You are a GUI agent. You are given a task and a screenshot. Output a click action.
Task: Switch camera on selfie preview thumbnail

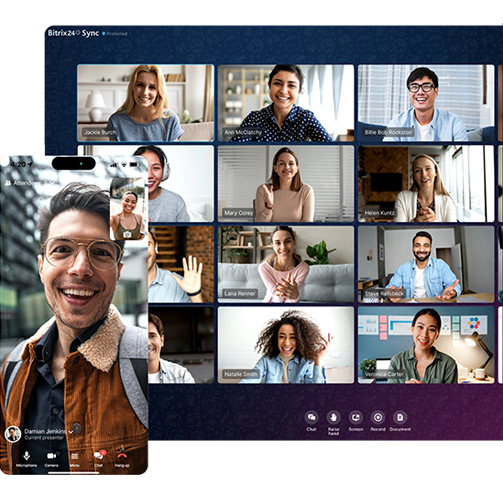(127, 234)
